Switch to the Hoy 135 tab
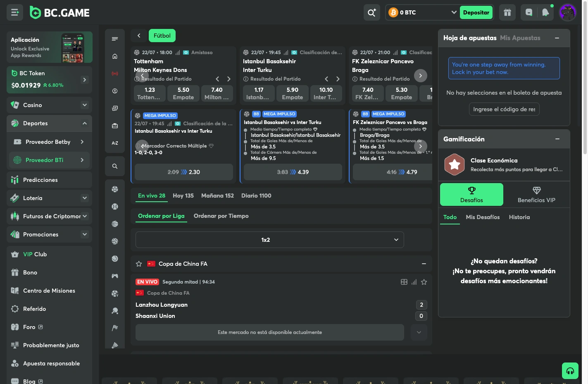 (183, 196)
